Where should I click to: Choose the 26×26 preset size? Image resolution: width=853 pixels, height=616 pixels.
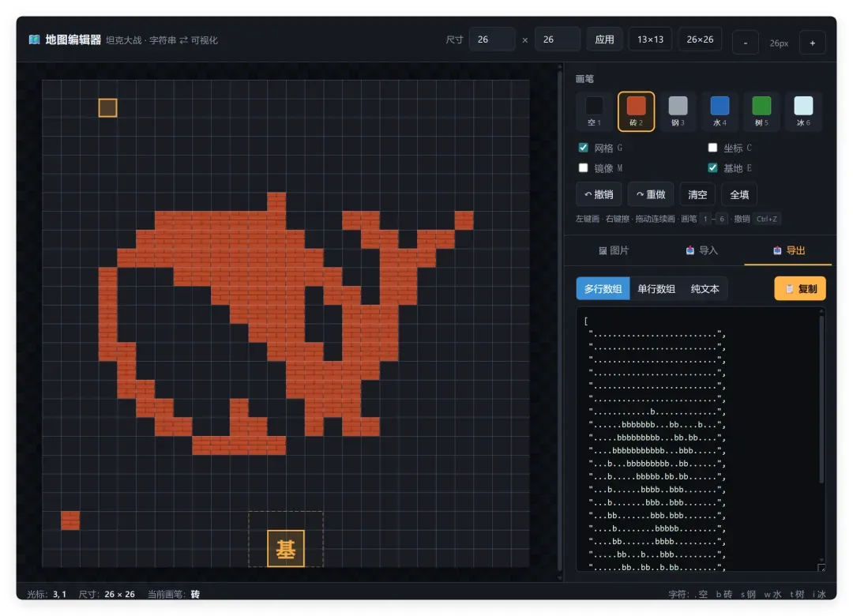click(x=700, y=39)
